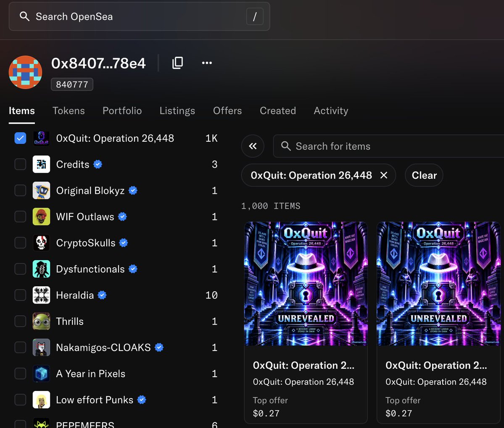Open the first 0xQuit Unrevealed NFT image
Screen dimensions: 504x428
[x=306, y=284]
